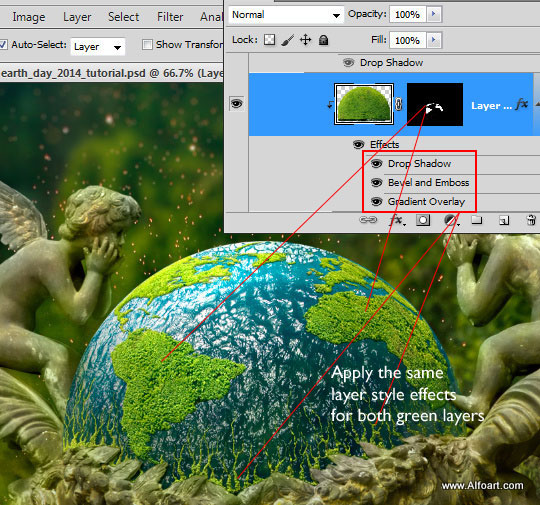Hide the Drop Shadow eye below Effects

tap(376, 163)
